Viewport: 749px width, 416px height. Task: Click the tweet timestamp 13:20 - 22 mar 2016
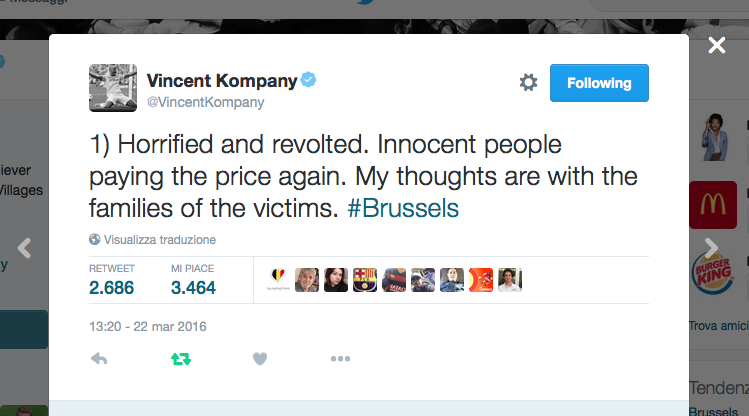click(x=147, y=326)
